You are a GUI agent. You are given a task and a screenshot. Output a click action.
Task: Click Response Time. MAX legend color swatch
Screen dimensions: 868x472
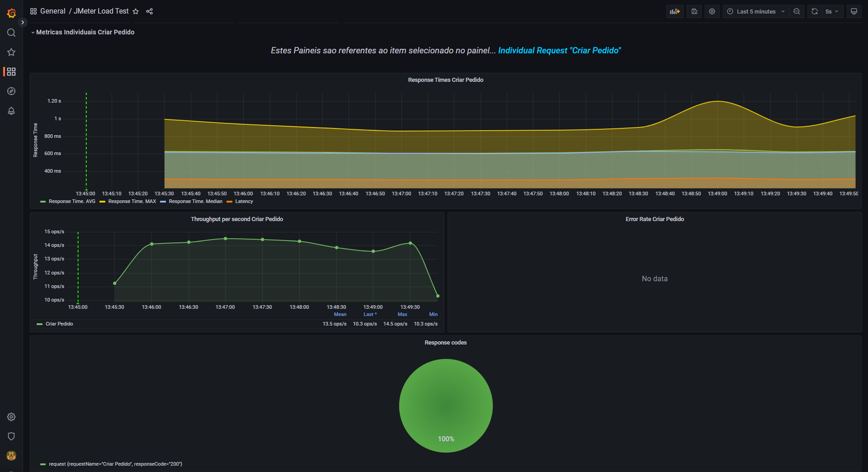coord(103,202)
